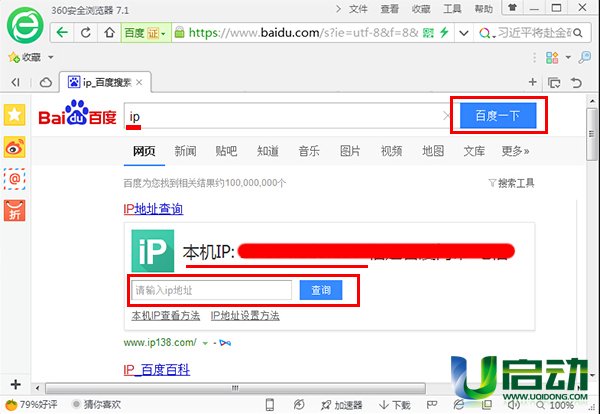
Task: Toggle the guess-you-like radio in status bar
Action: (76, 404)
